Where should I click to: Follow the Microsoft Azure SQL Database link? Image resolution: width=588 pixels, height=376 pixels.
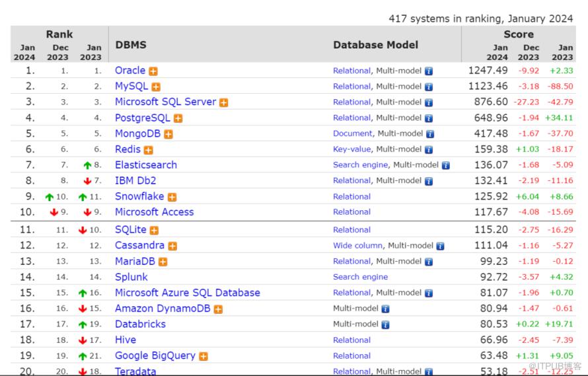(187, 293)
